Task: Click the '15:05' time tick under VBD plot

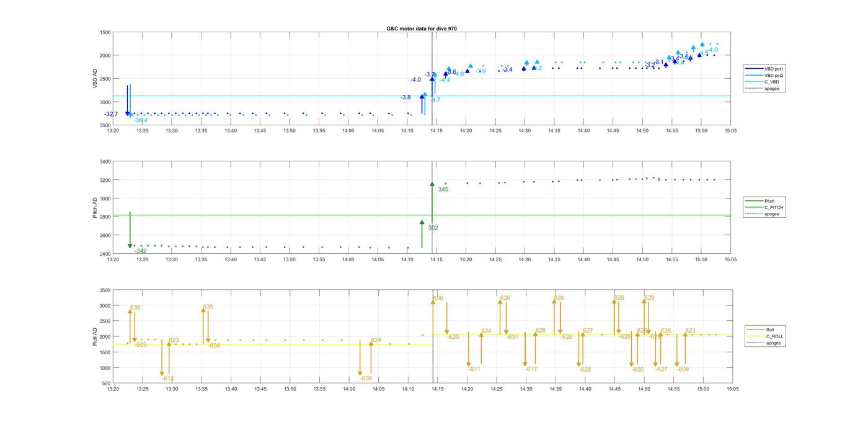Action: (730, 131)
